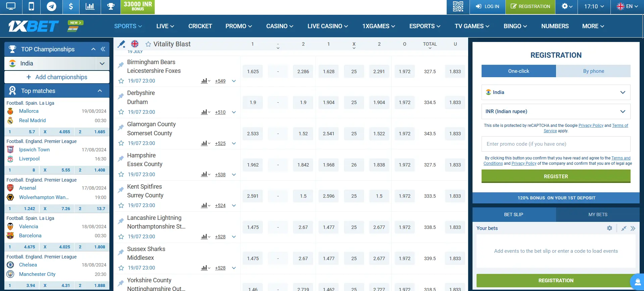Open the SPORTS menu
644x291 pixels.
[128, 26]
